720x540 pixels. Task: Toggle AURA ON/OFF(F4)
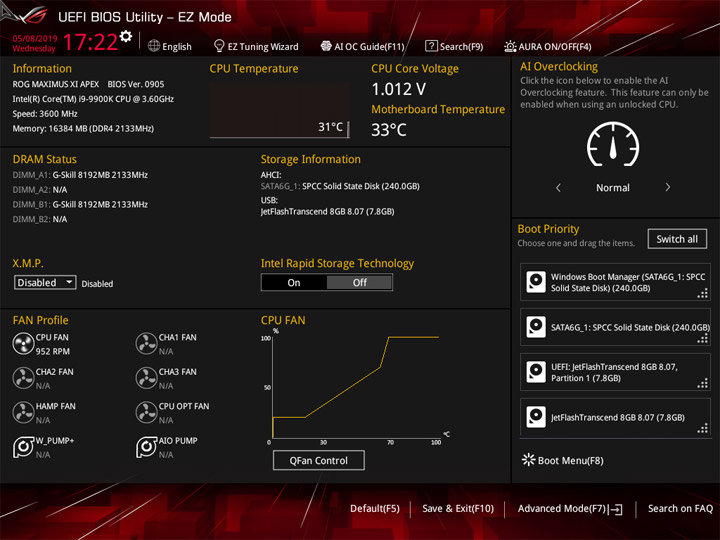(x=548, y=46)
